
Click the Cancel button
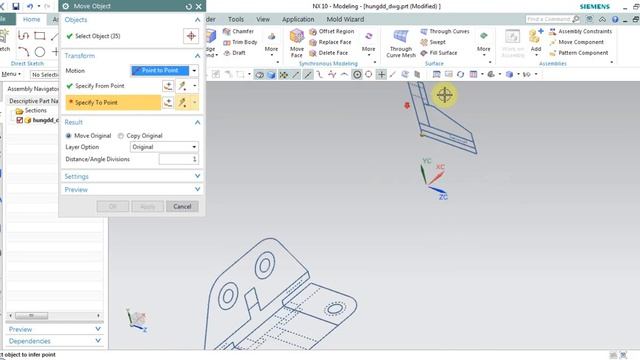182,206
